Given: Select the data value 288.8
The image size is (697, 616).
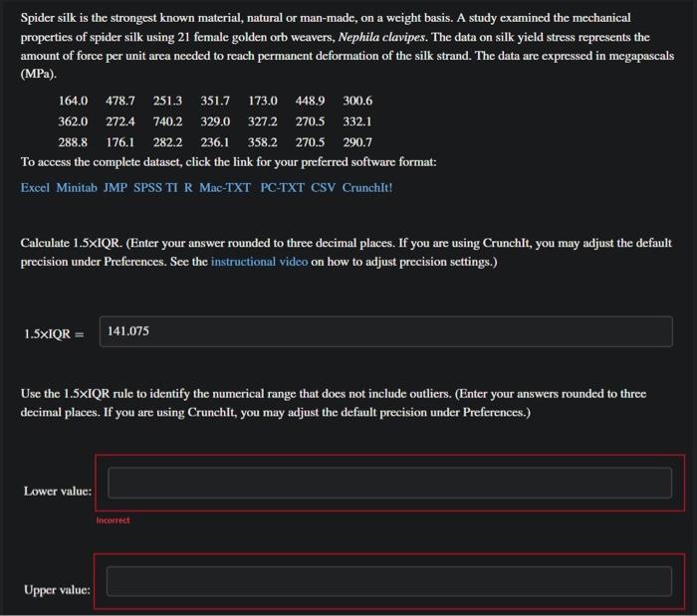Looking at the screenshot, I should [x=73, y=142].
